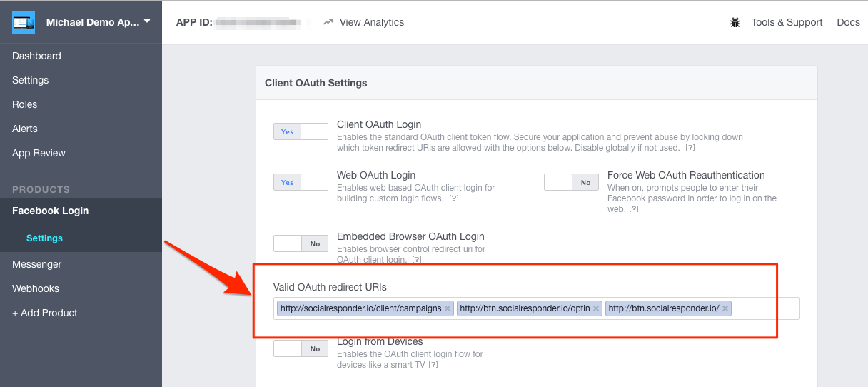Toggle Client OAuth Login switch
The width and height of the screenshot is (868, 387).
click(x=301, y=131)
